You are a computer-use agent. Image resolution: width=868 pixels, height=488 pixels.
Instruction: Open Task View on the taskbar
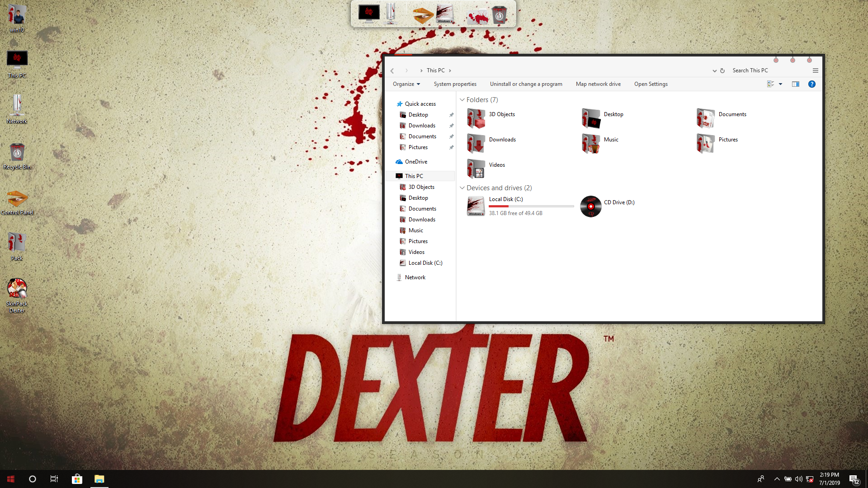(x=54, y=479)
